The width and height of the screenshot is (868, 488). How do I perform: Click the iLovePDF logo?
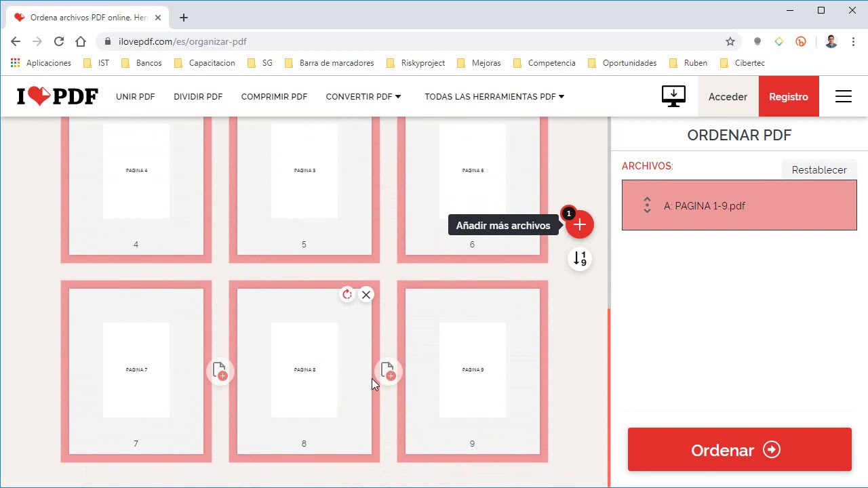pyautogui.click(x=58, y=96)
